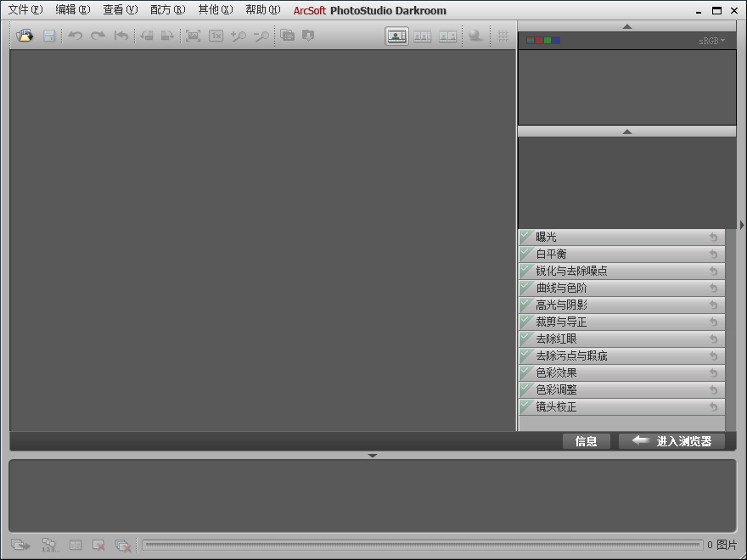
Task: Collapse the right sidebar with the side arrow
Action: tap(742, 225)
